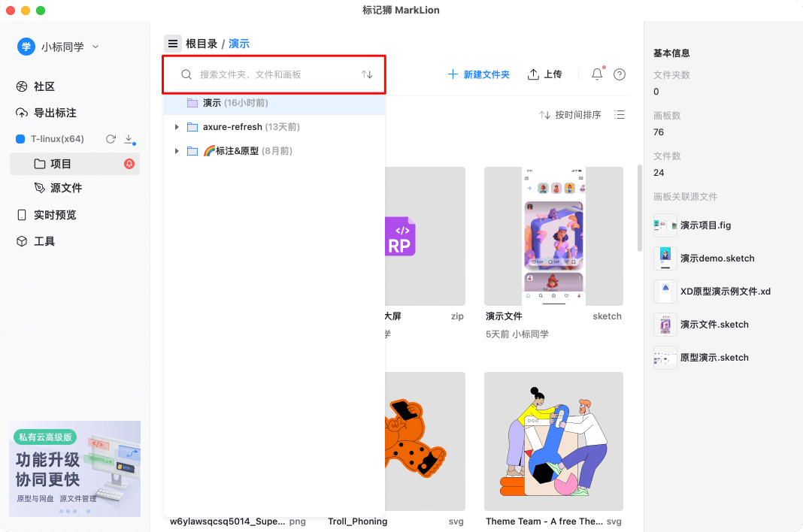803x532 pixels.
Task: Open help via the question mark icon
Action: coord(619,74)
